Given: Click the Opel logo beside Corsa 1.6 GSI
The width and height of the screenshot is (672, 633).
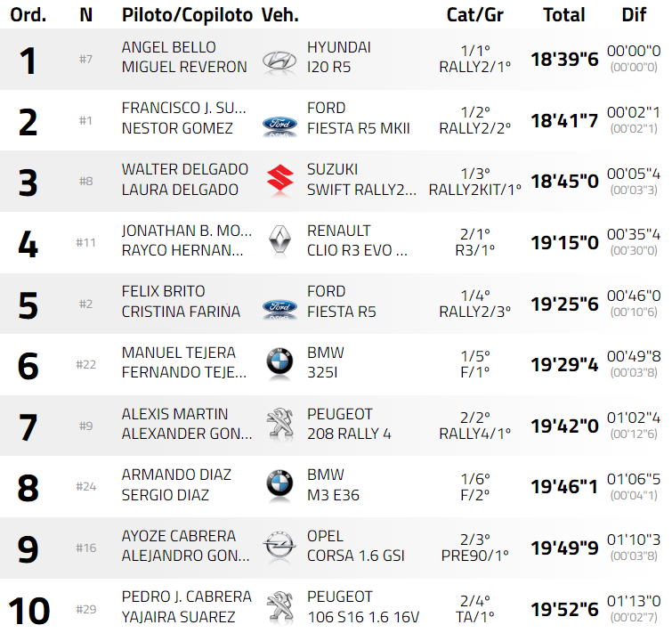Looking at the screenshot, I should (x=279, y=546).
